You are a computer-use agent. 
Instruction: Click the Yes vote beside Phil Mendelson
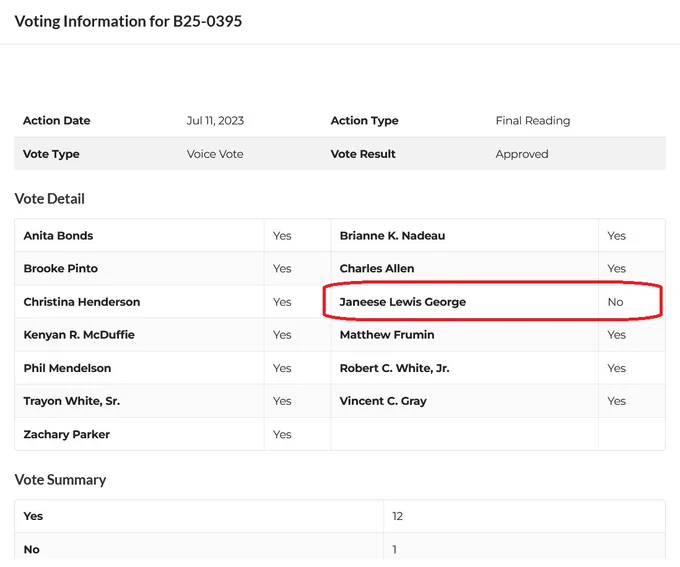(282, 368)
